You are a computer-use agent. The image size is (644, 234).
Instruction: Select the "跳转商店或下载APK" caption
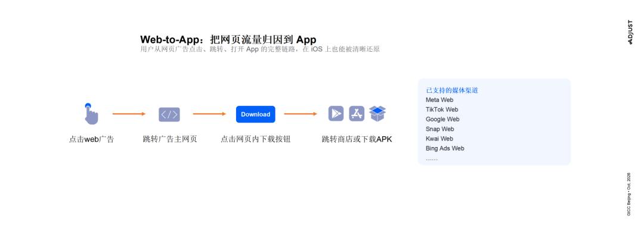[357, 139]
